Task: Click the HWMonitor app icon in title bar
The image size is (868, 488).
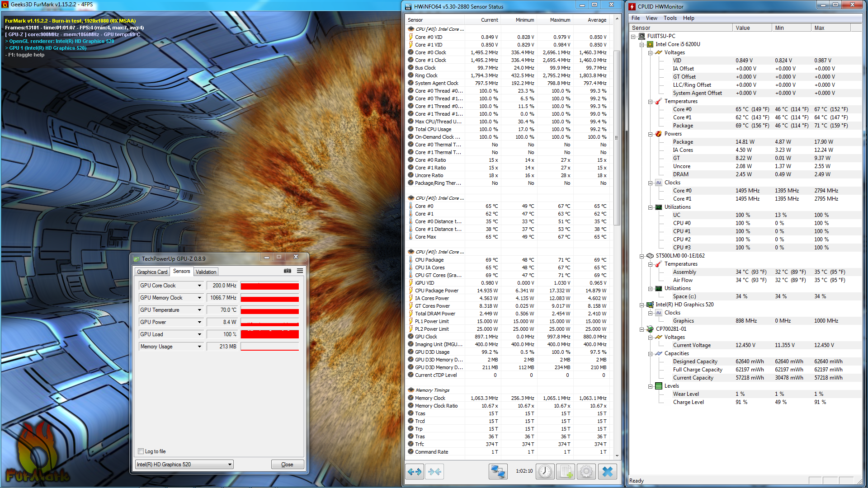Action: pos(632,6)
